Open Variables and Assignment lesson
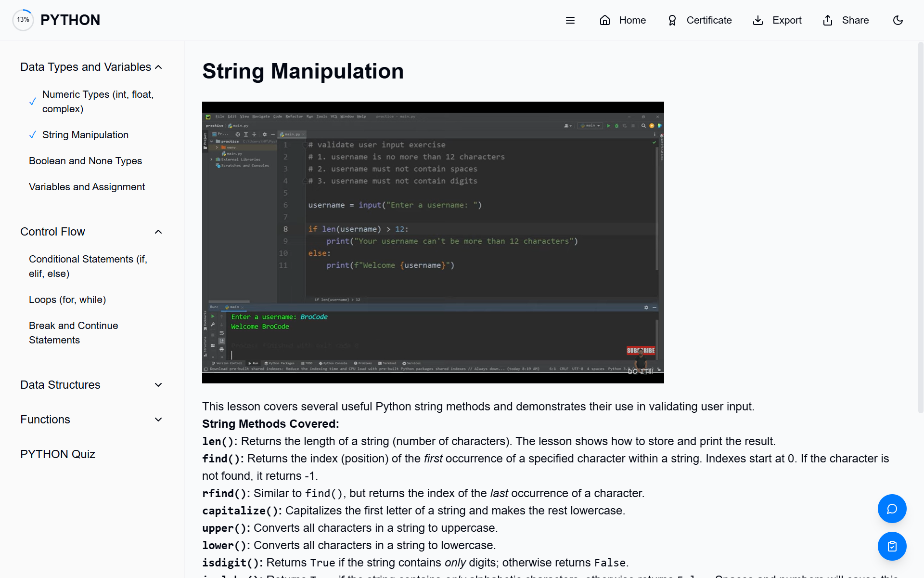The image size is (924, 578). click(87, 187)
